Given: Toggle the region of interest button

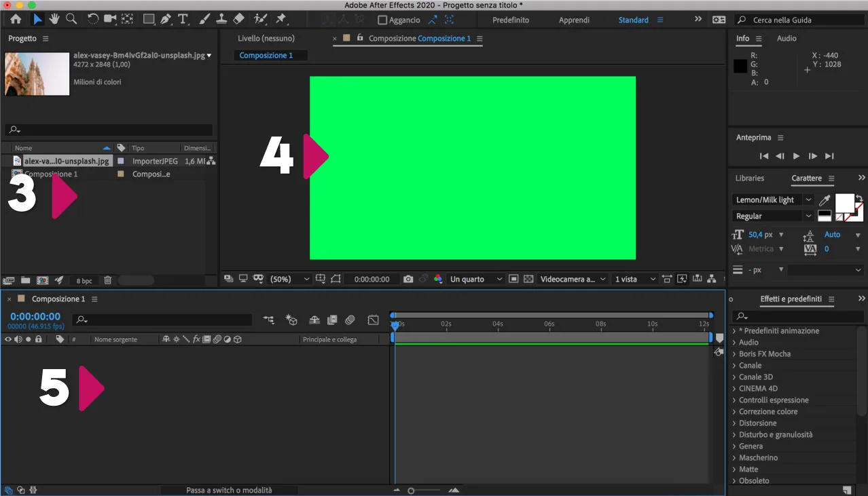Looking at the screenshot, I should tap(513, 279).
